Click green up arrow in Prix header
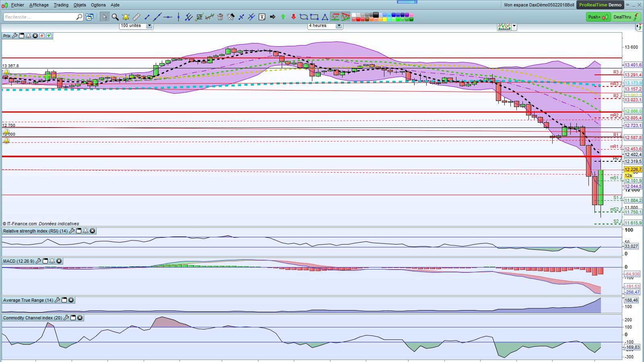Image resolution: width=644 pixels, height=362 pixels. tap(49, 36)
